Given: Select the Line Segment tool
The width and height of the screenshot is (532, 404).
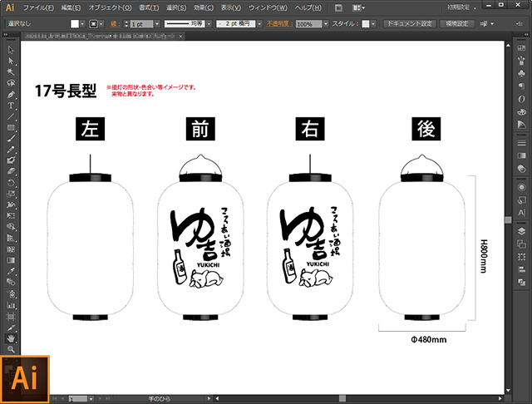Looking at the screenshot, I should 11,116.
